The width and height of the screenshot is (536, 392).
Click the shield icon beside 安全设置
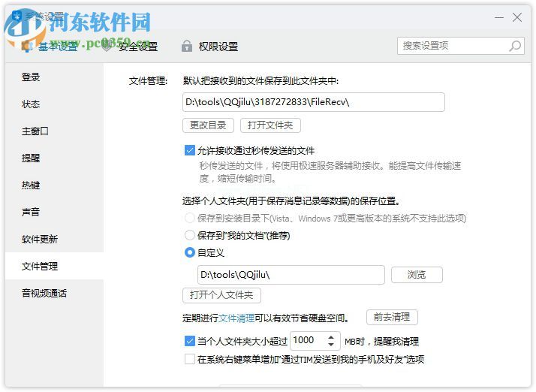107,46
